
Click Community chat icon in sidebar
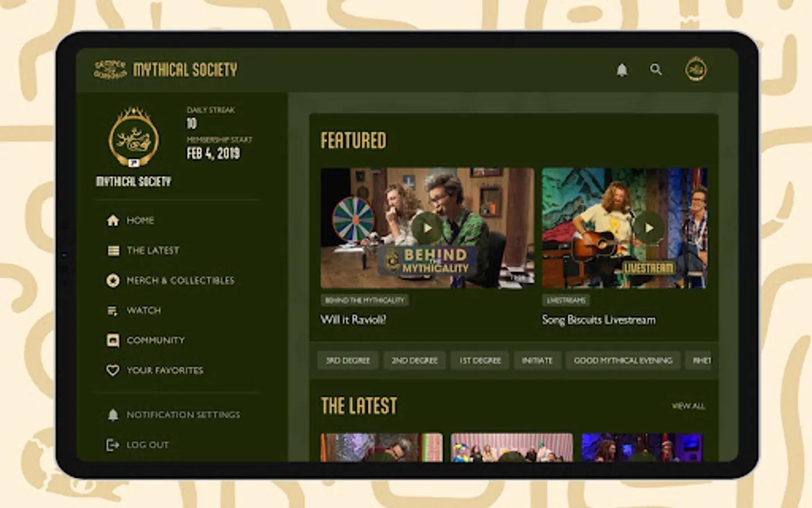(113, 340)
